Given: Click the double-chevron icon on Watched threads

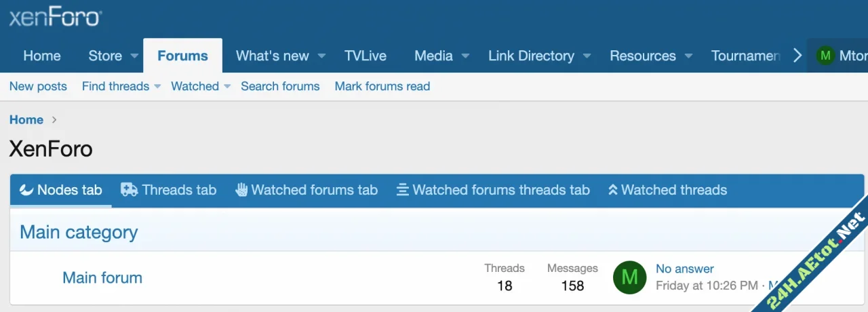Looking at the screenshot, I should pos(613,190).
